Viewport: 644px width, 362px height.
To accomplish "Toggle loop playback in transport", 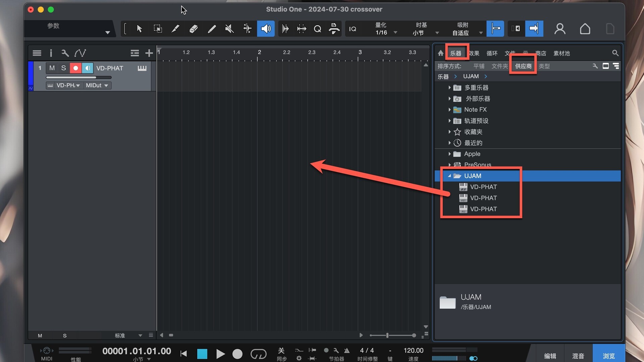I will click(258, 354).
